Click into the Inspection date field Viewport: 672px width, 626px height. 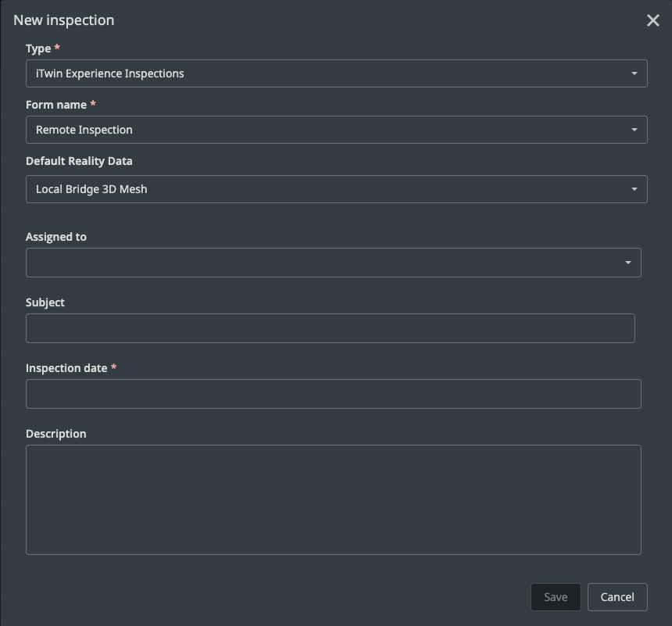333,394
